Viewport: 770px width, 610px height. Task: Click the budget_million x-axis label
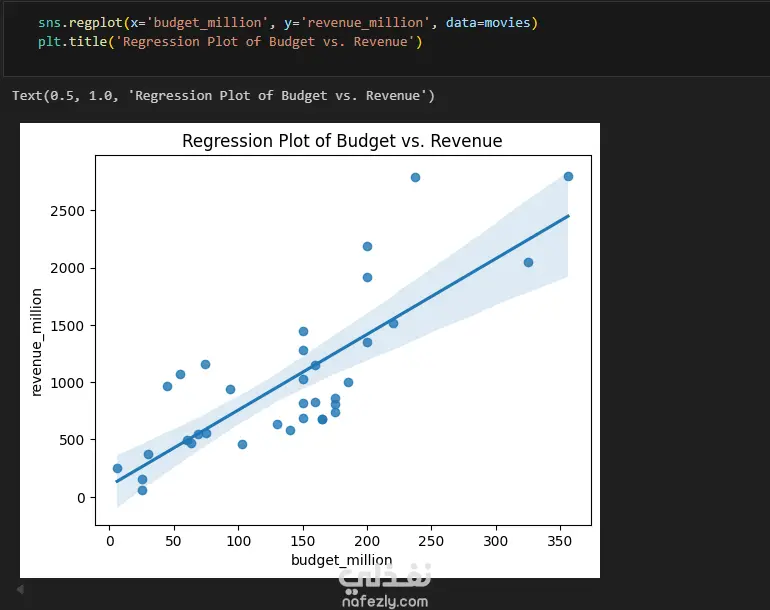341,560
